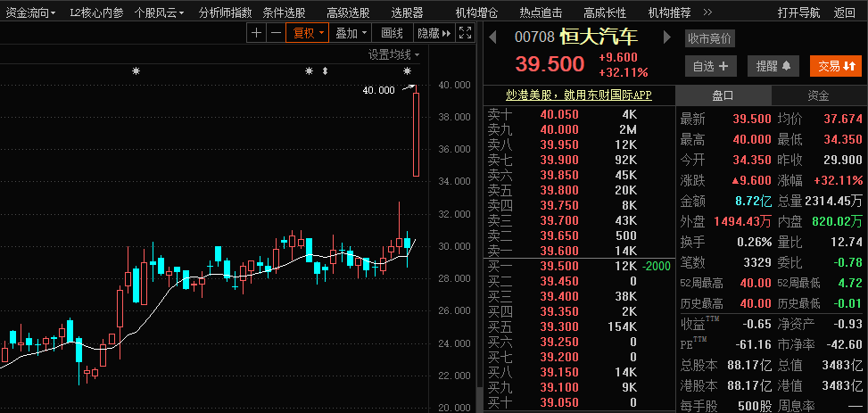The image size is (868, 413).
Task: Switch to 资金 tab
Action: coord(818,95)
